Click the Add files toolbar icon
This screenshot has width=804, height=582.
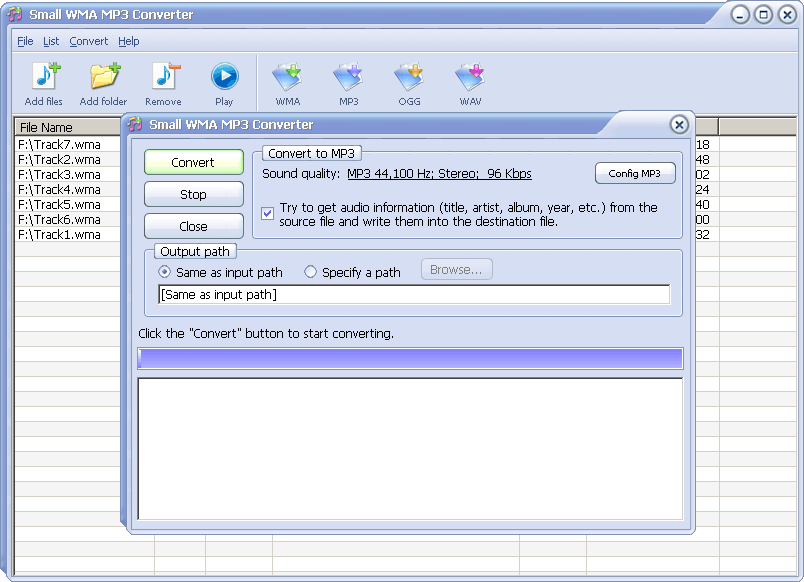point(44,84)
